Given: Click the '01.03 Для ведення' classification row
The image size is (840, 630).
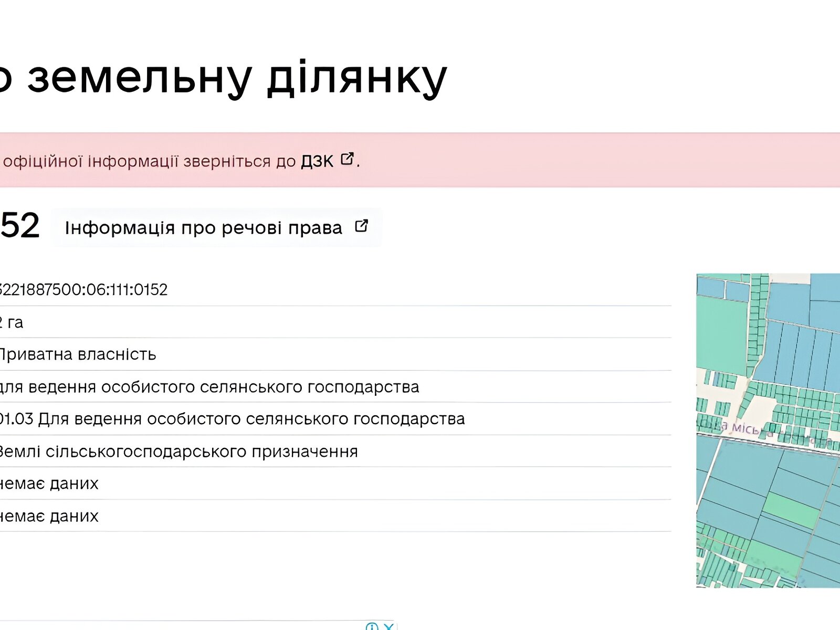Looking at the screenshot, I should pos(232,419).
